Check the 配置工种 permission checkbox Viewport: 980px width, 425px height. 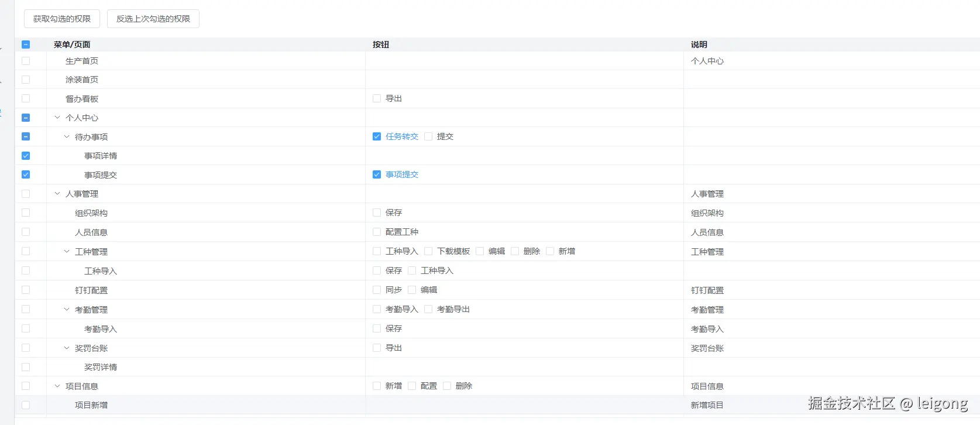(377, 232)
